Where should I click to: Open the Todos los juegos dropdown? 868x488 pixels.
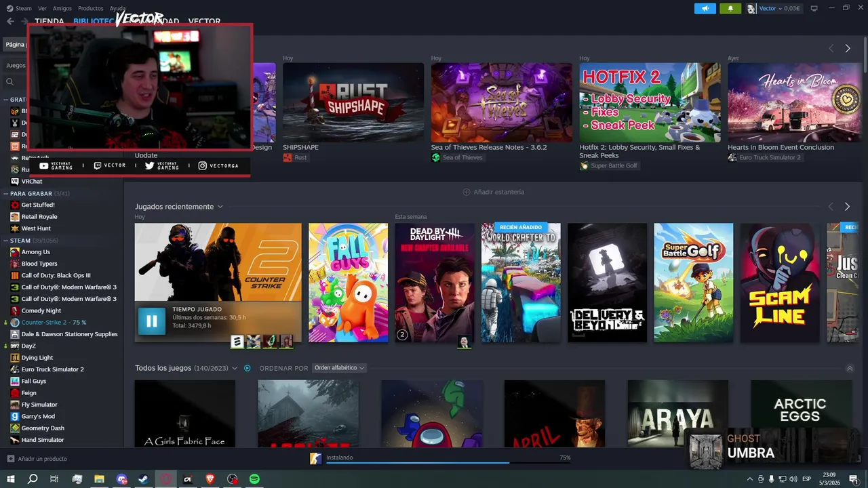click(x=235, y=368)
